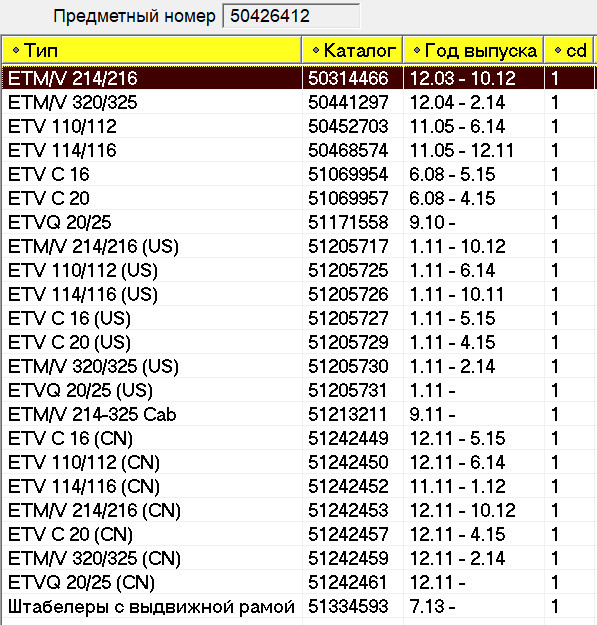Sort by the Тип column header
597x625 pixels.
[152, 51]
